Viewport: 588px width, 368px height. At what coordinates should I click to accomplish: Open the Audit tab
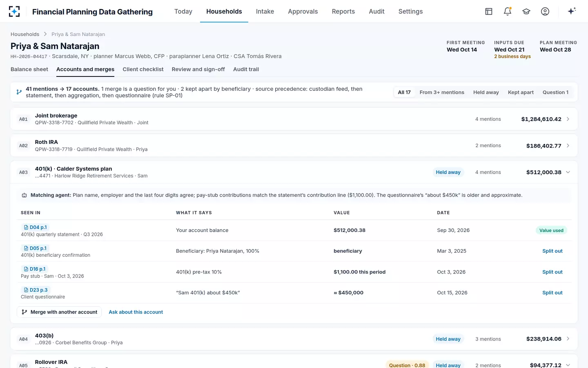click(376, 11)
